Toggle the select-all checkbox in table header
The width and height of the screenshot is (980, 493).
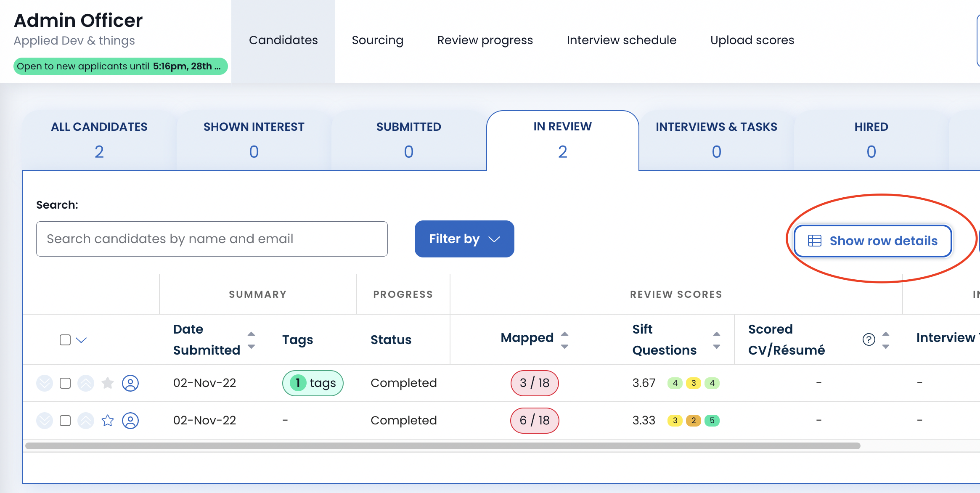point(65,340)
